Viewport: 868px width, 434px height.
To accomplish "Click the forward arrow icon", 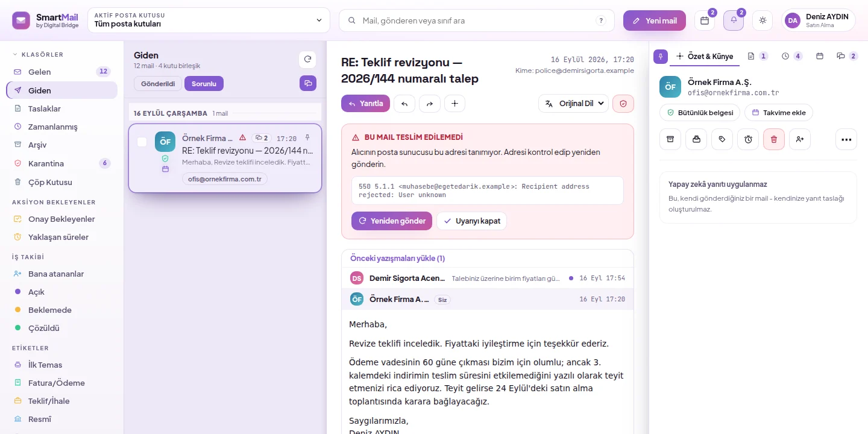I will 430,104.
